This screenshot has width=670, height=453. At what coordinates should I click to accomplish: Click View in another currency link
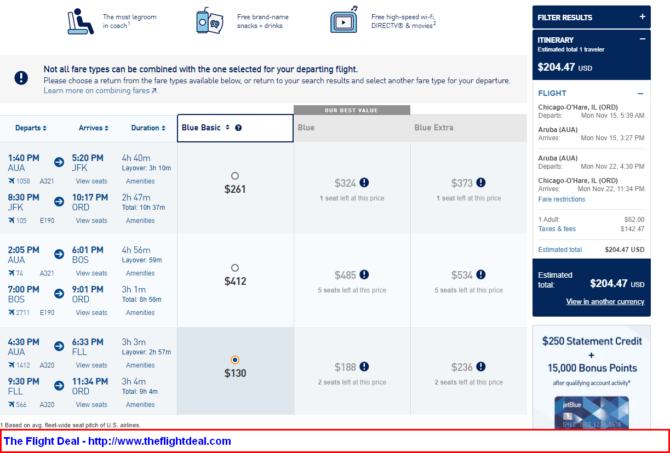pos(605,302)
